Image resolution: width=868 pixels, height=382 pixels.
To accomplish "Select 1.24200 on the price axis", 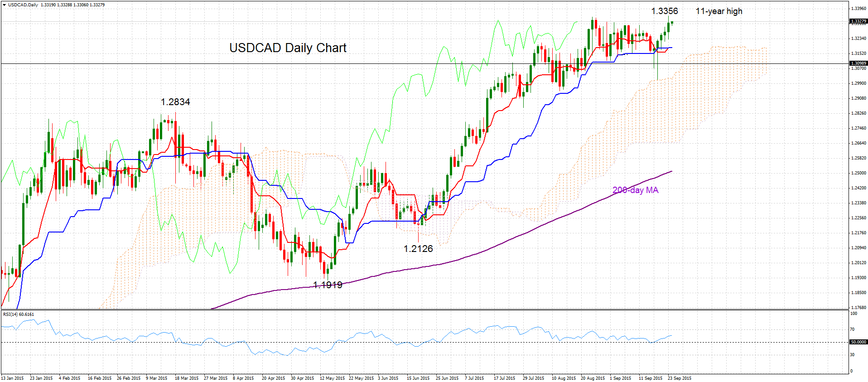I will [858, 188].
